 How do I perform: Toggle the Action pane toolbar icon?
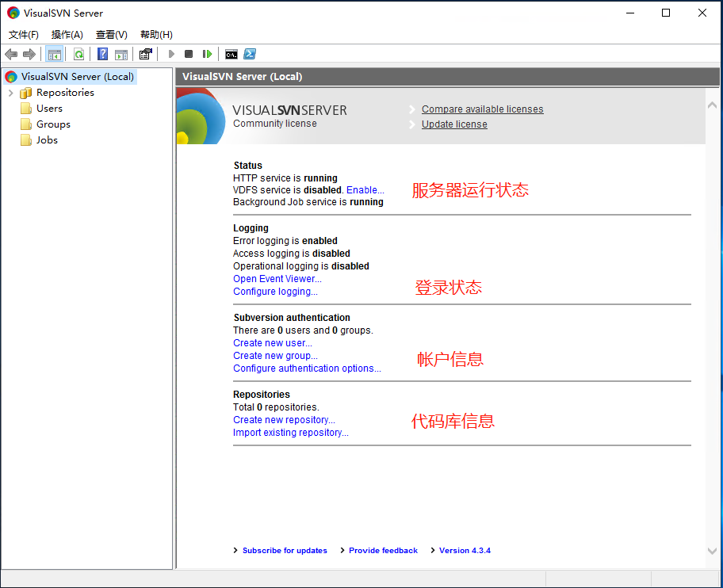click(x=121, y=55)
